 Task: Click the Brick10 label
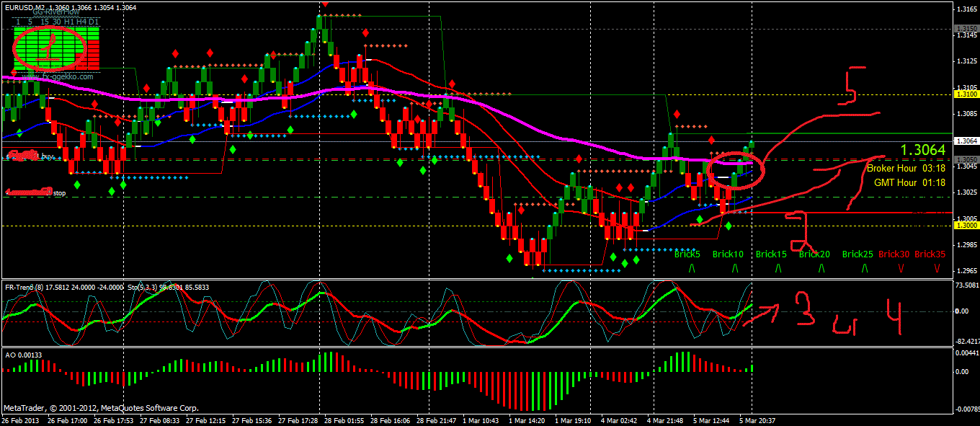728,254
